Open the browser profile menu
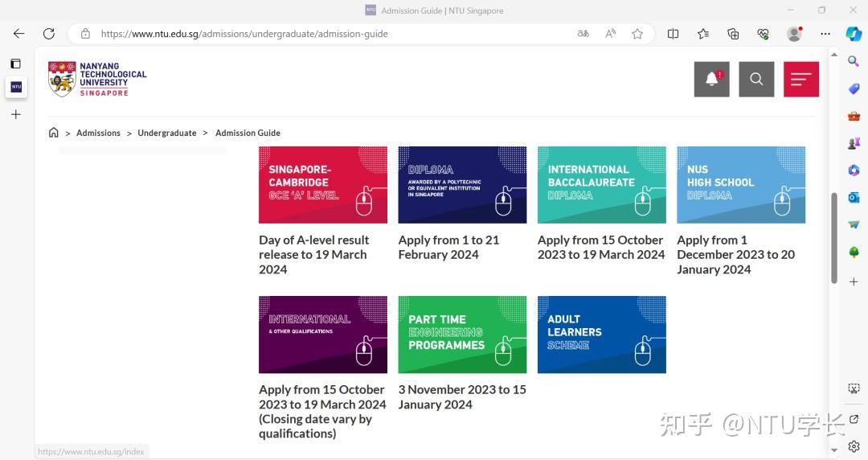Screen dimensions: 868x460 click(794, 34)
